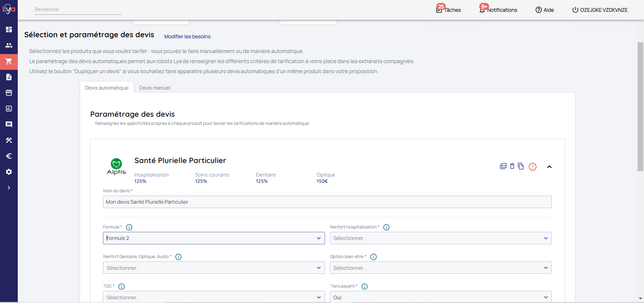
Task: Select the Devis automatique tab
Action: (107, 88)
